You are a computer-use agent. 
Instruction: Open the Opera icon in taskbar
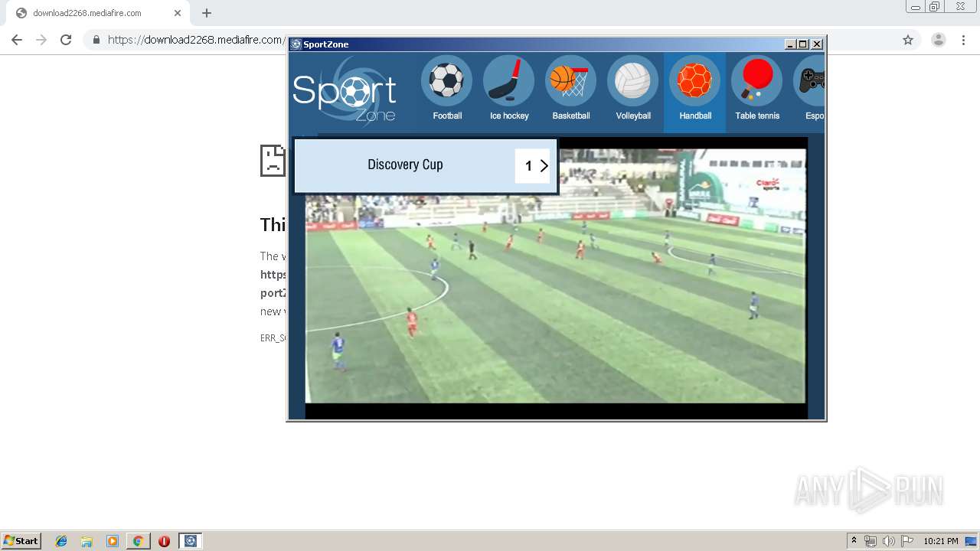[x=164, y=541]
